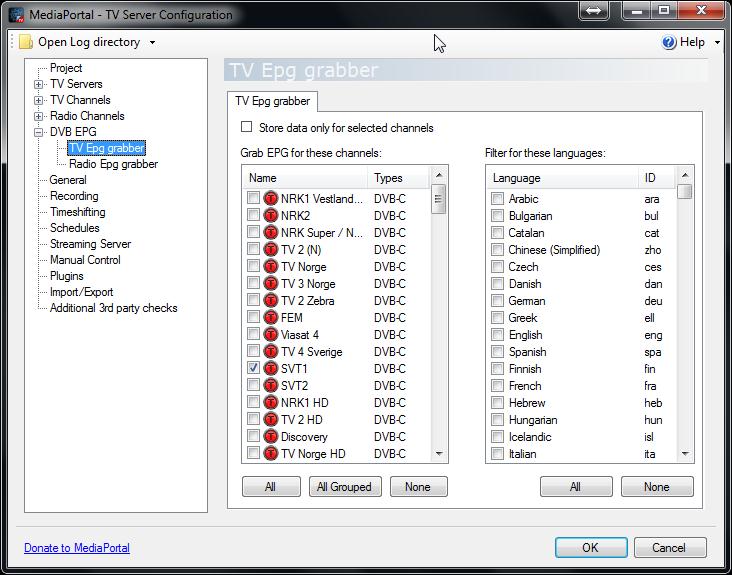Select Additional 3rd party checks
The width and height of the screenshot is (732, 575).
pyautogui.click(x=113, y=308)
